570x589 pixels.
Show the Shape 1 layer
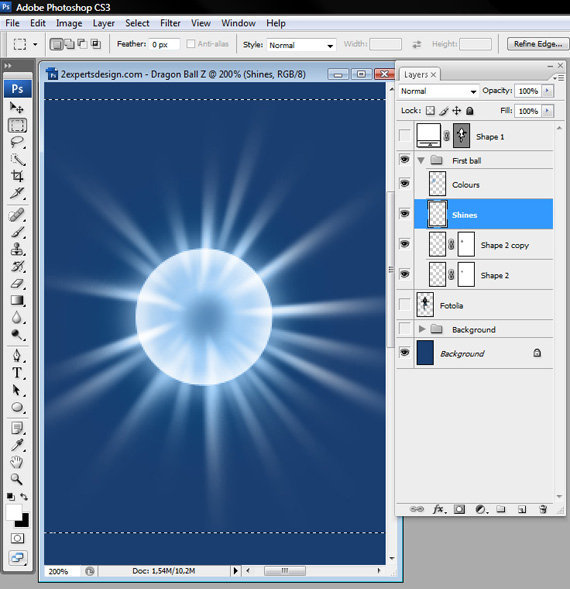point(404,136)
